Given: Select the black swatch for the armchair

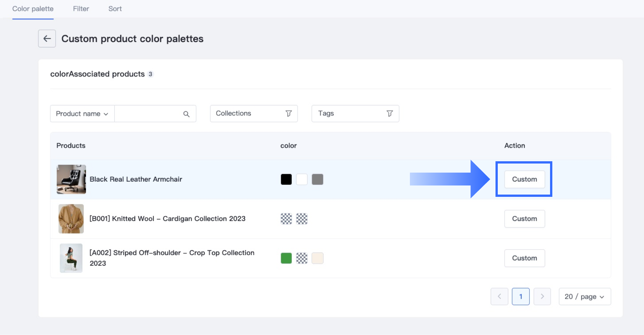Looking at the screenshot, I should 286,179.
